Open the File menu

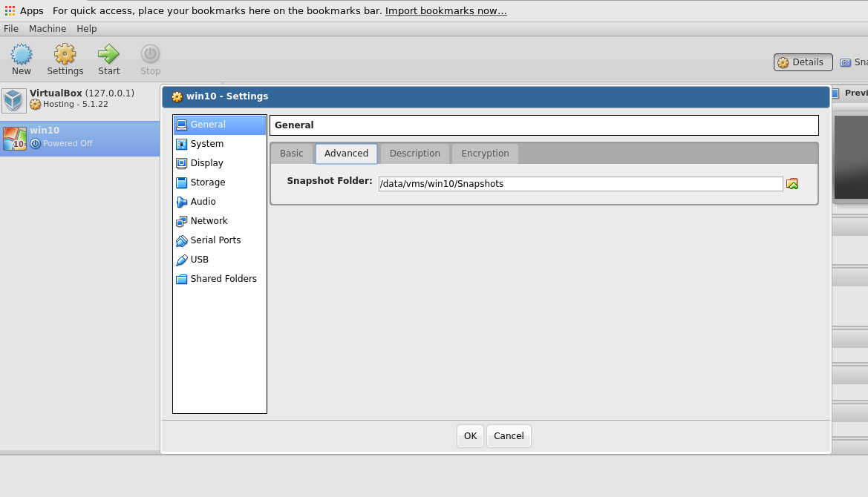(x=11, y=29)
